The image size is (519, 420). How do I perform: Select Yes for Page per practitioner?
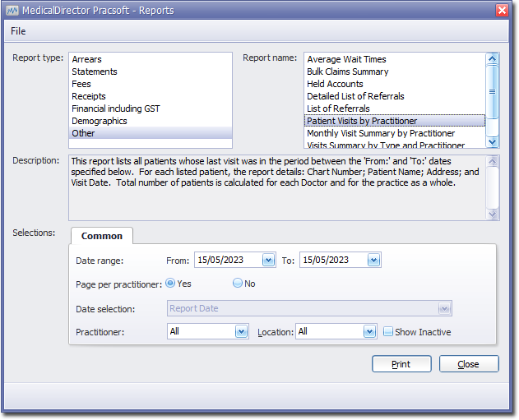(x=170, y=283)
